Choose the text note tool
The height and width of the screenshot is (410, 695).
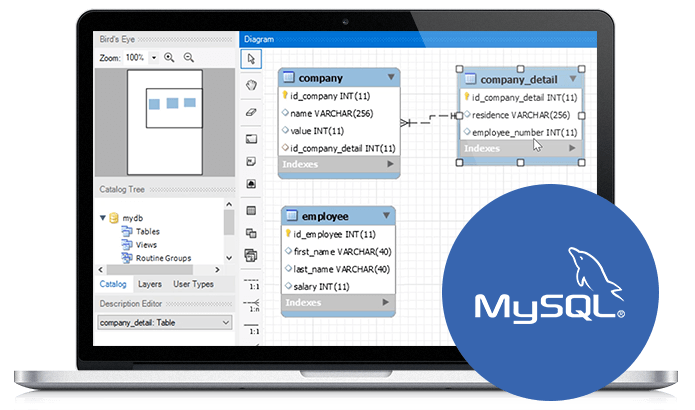[251, 161]
